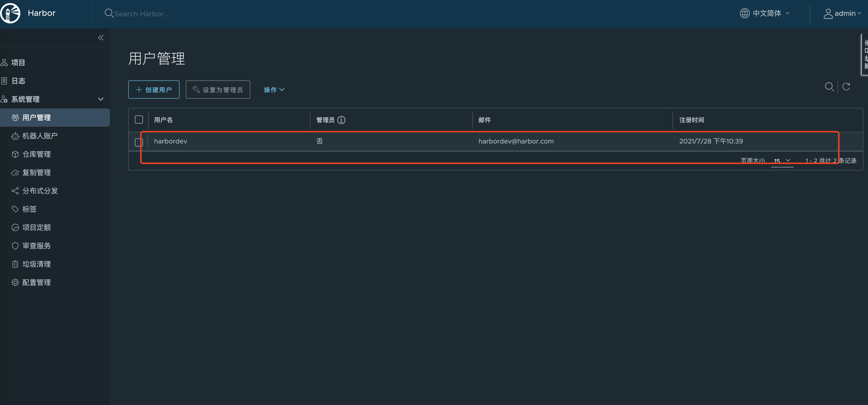Click the 2021/7/28 registration time cell
Image resolution: width=868 pixels, height=405 pixels.
click(711, 141)
